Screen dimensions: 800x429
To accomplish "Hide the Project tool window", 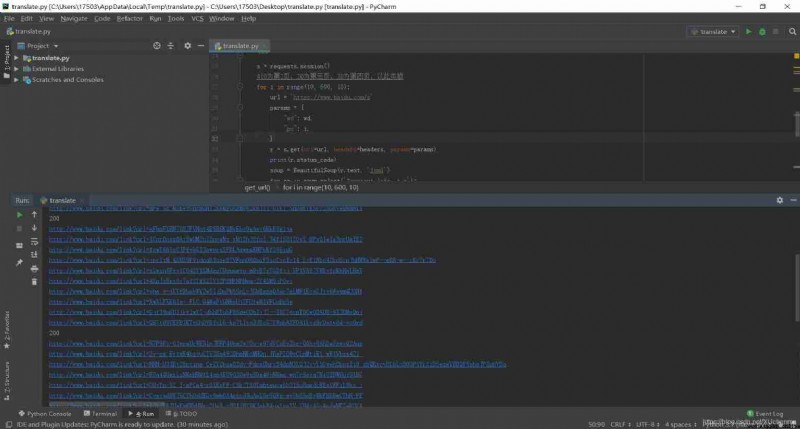I will tap(201, 46).
